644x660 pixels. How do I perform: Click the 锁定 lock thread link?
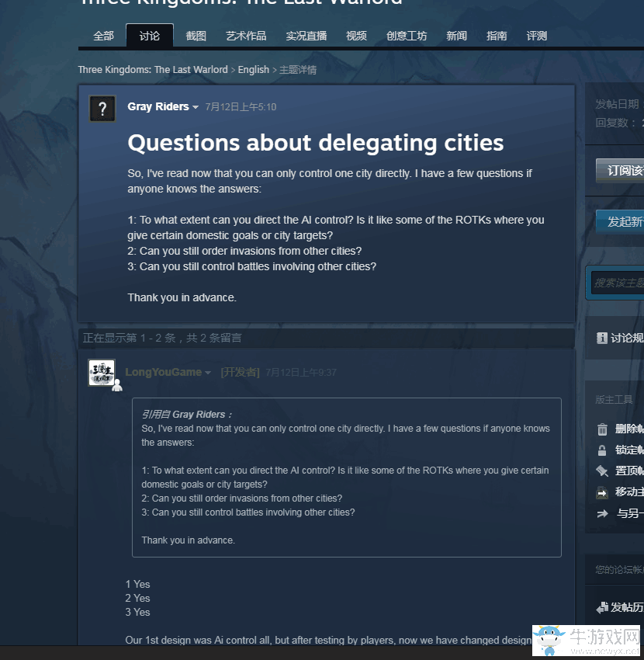tap(629, 450)
